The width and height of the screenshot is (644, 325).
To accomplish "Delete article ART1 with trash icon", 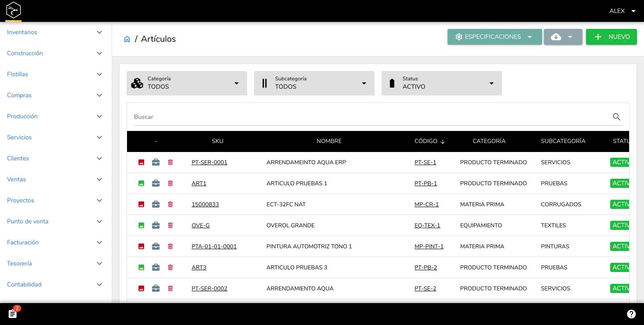I will (170, 184).
